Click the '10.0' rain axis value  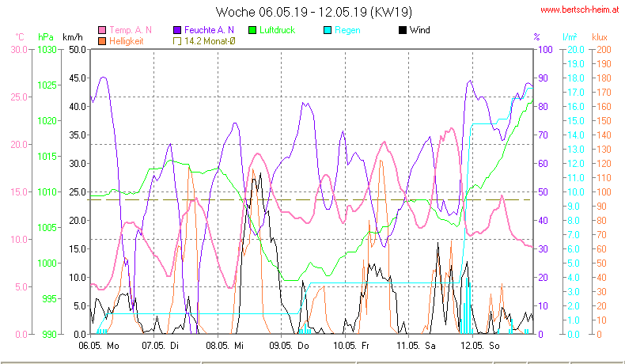[576, 191]
